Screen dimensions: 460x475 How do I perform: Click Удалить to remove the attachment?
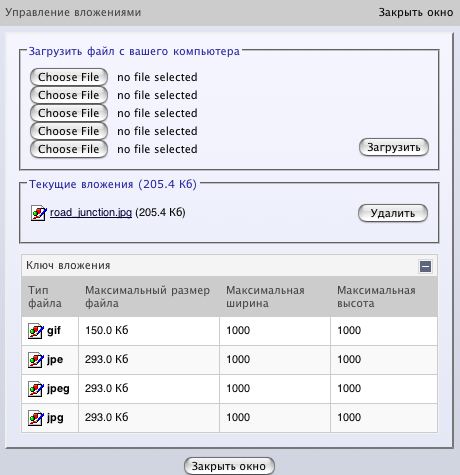pos(393,213)
